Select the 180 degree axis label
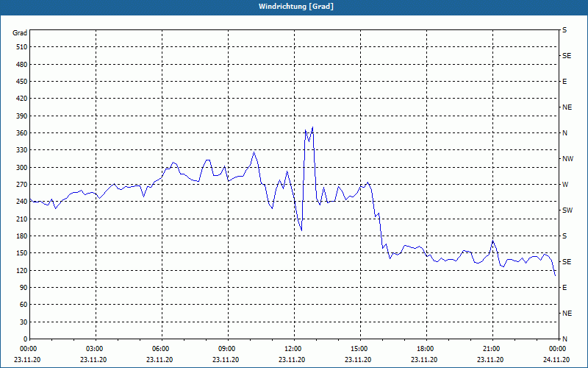Image resolution: width=588 pixels, height=368 pixels. [22, 236]
